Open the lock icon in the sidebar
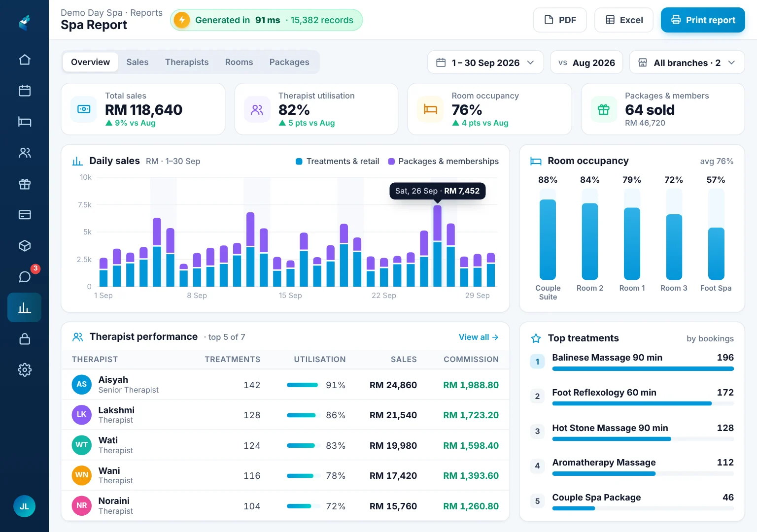Viewport: 757px width, 532px height. pos(25,339)
